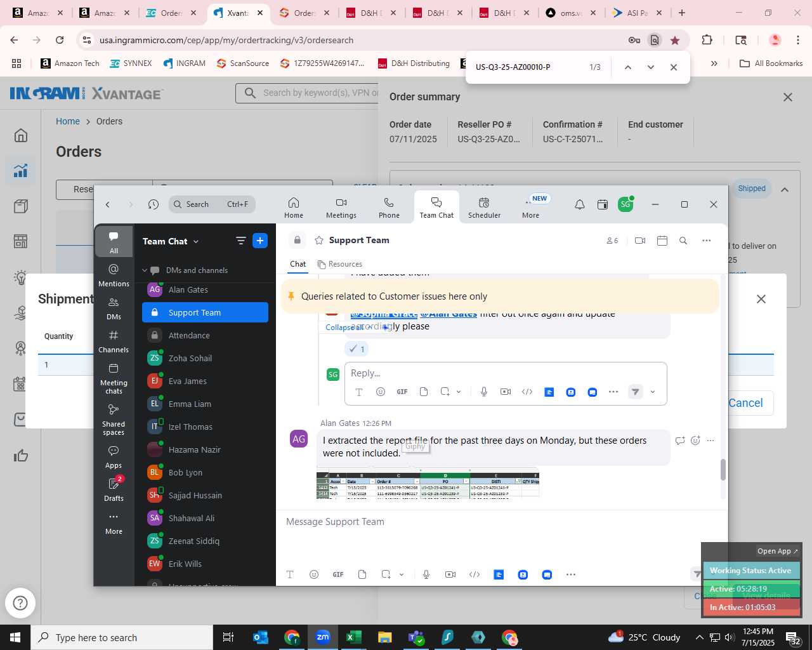Open Alan Gates direct message
Image resolution: width=812 pixels, height=650 pixels.
coord(205,289)
